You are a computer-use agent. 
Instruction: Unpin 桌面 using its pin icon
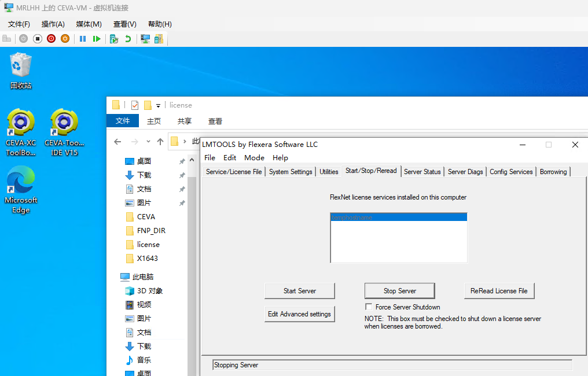tap(182, 161)
